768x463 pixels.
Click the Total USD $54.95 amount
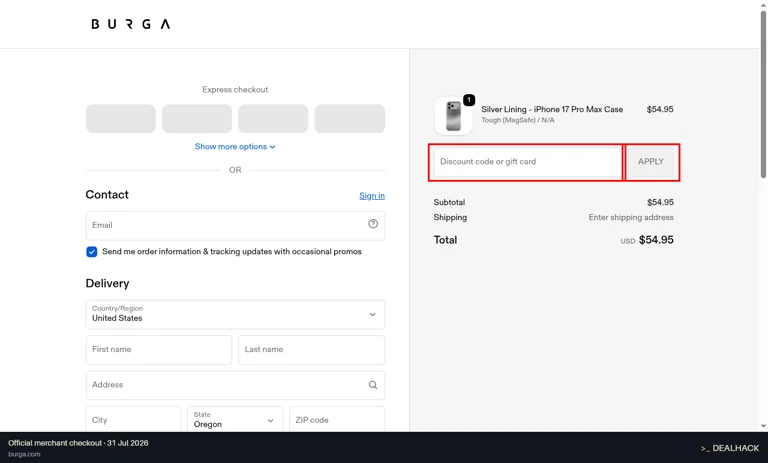pyautogui.click(x=647, y=240)
